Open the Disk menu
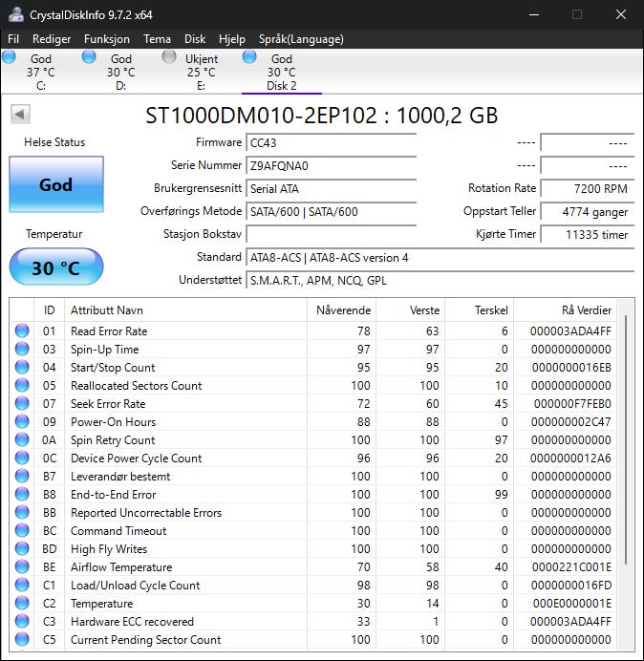 click(195, 39)
